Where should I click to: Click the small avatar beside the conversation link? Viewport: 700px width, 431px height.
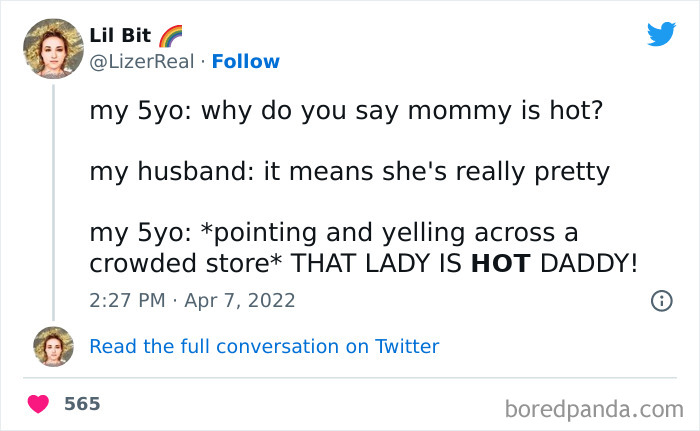53,346
